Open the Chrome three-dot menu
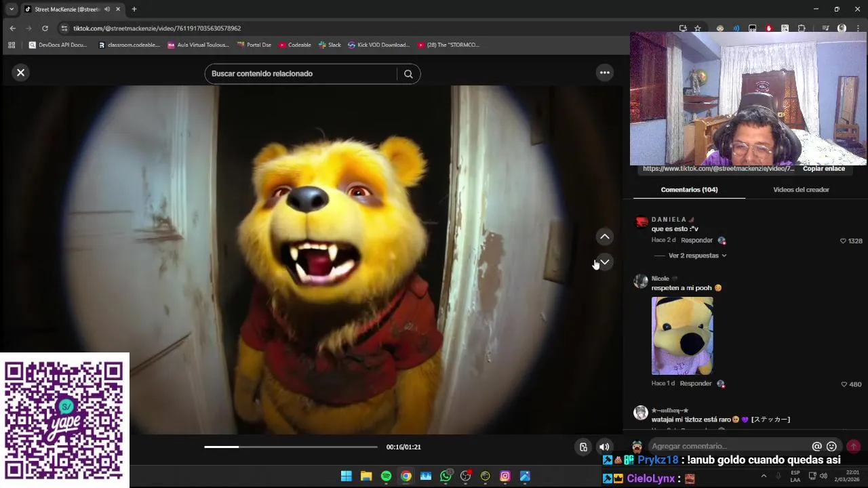This screenshot has width=868, height=488. (x=858, y=28)
